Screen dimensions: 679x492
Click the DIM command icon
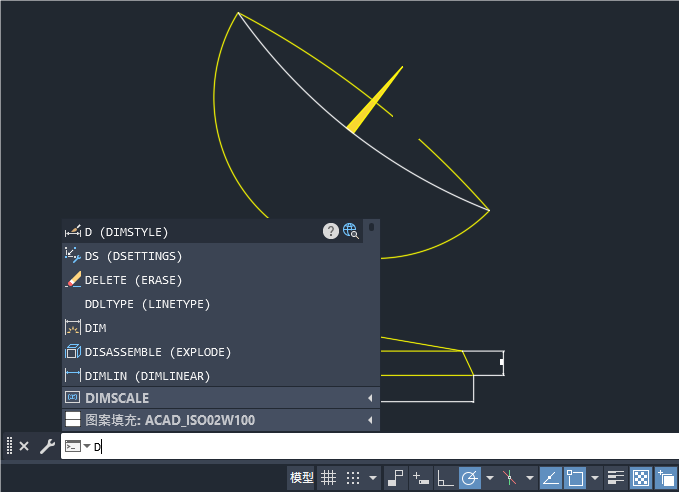[73, 327]
